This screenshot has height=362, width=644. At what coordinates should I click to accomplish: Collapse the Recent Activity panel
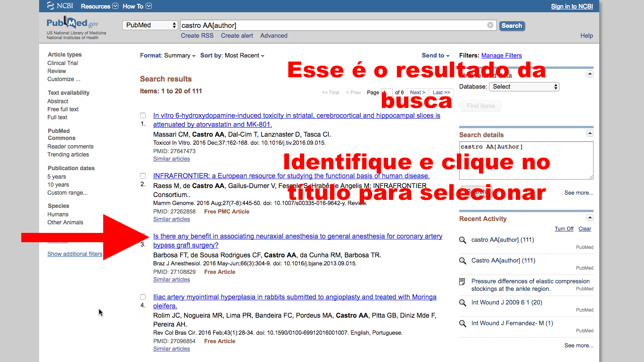(x=589, y=218)
